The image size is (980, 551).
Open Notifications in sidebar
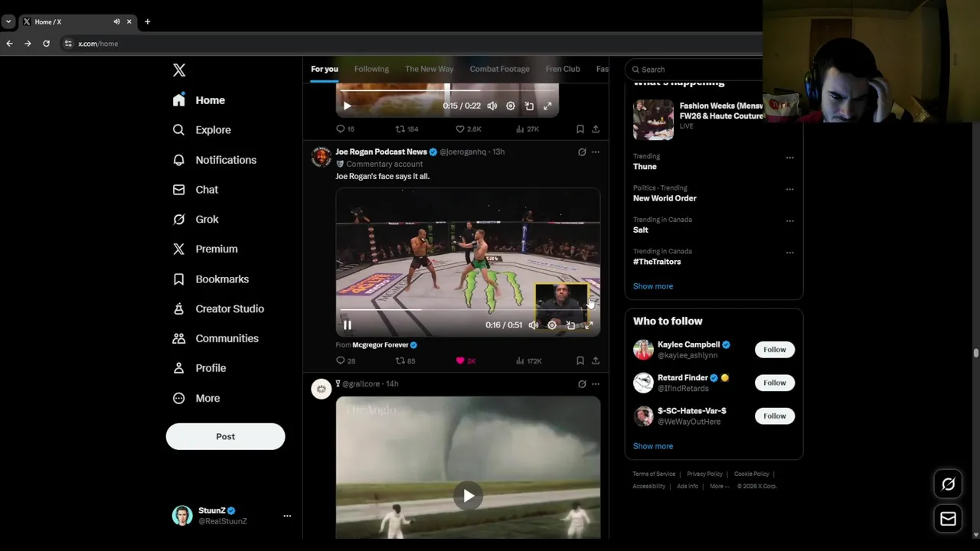click(215, 160)
